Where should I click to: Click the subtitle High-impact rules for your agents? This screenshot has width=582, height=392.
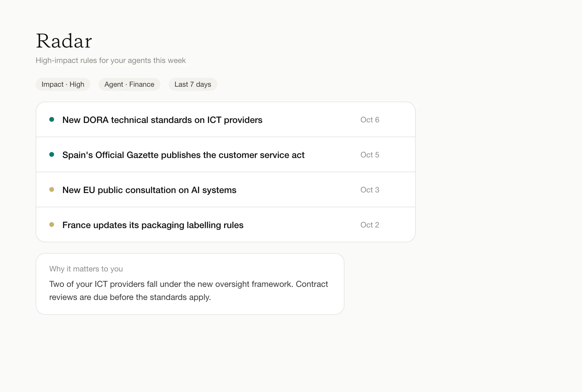click(111, 60)
